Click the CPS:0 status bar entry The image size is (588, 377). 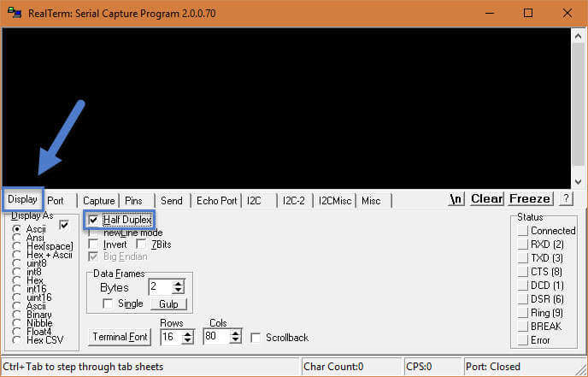419,367
